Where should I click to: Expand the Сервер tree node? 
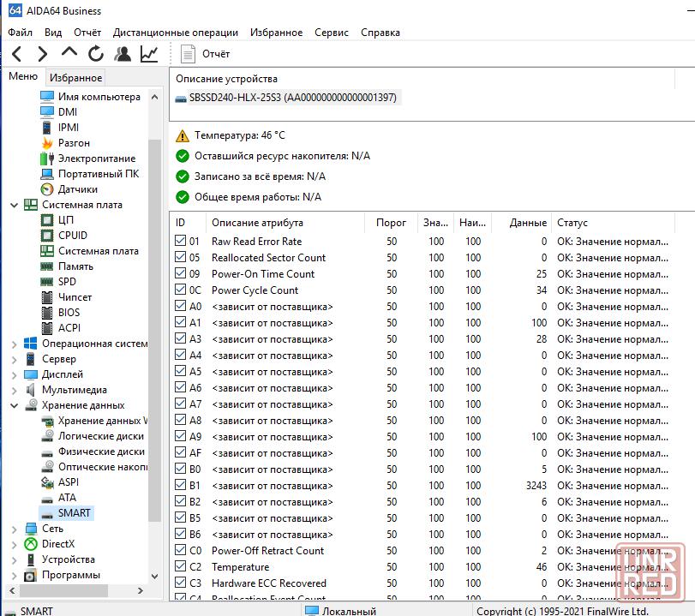coord(14,360)
